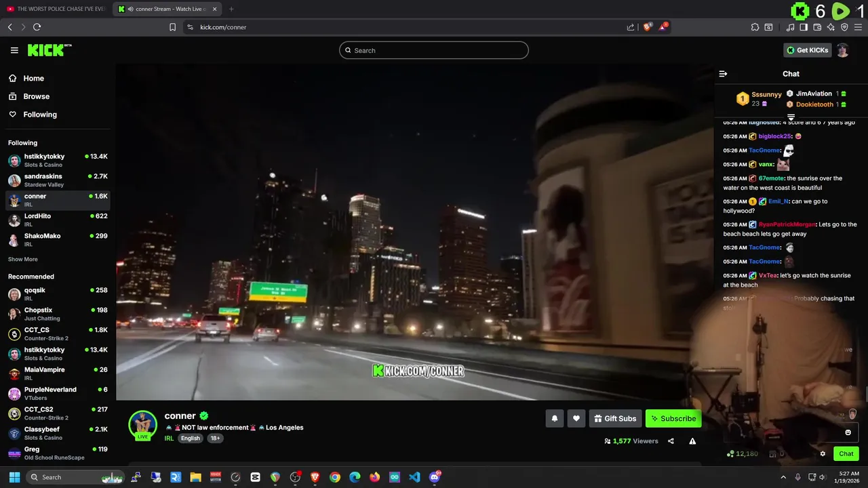Share the stream via the share icon
868x488 pixels.
click(x=671, y=441)
